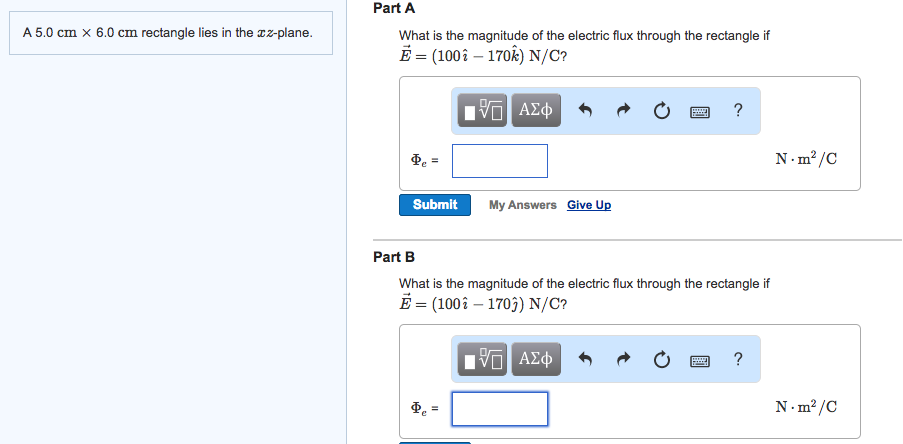
Task: Focus the Part B flux input field
Action: 500,409
